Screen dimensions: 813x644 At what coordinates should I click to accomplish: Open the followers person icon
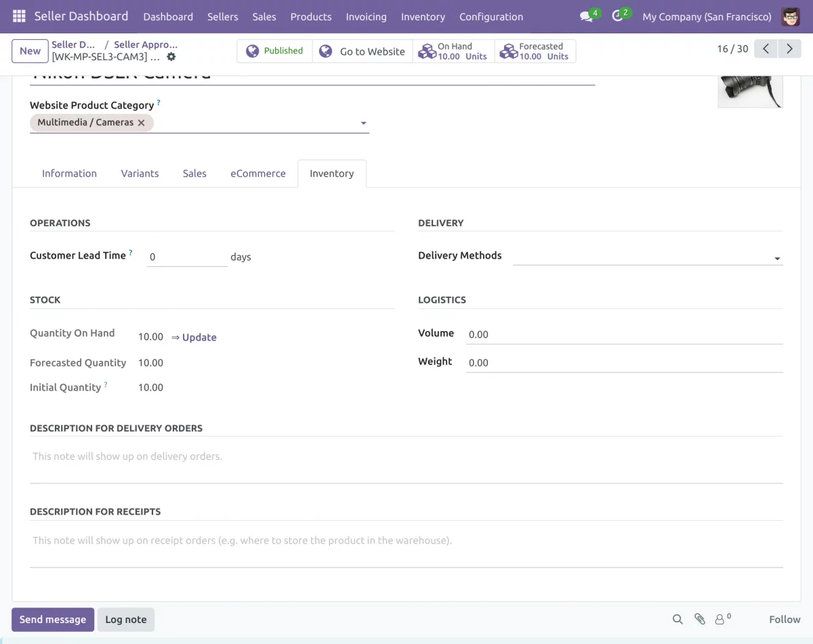coord(723,619)
